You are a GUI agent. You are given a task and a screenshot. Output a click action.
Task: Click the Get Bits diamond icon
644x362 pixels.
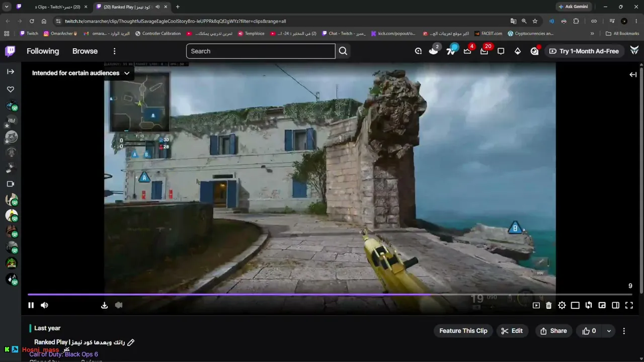click(517, 51)
